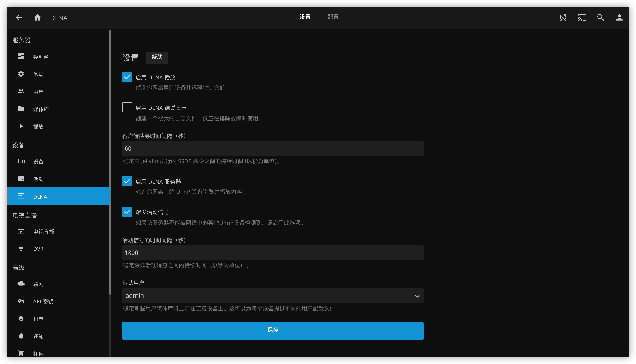The height and width of the screenshot is (364, 636).
Task: Click the 保存 save button
Action: click(272, 330)
